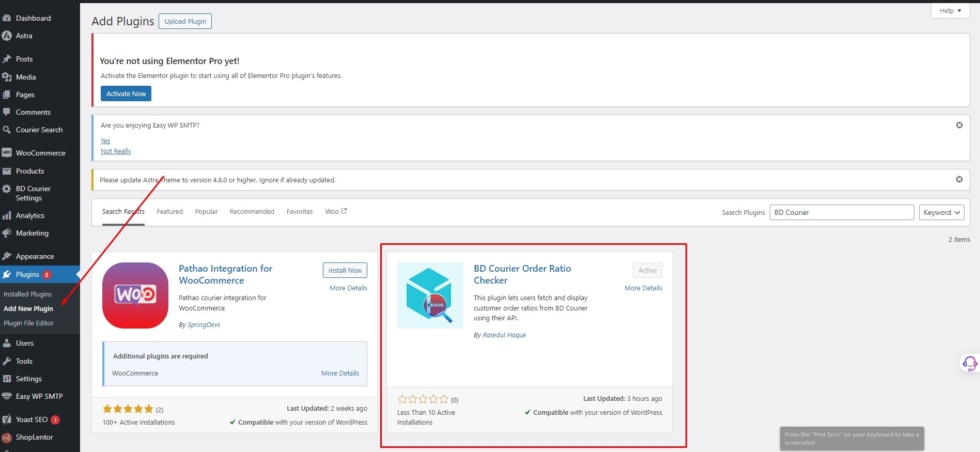This screenshot has width=980, height=452.
Task: Install the Pathao Integration plugin
Action: 345,270
